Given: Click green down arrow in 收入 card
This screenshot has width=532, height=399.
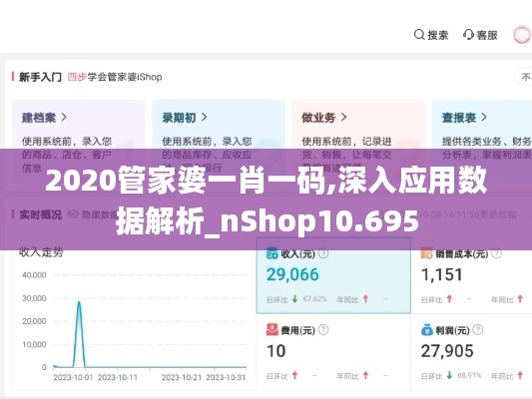Looking at the screenshot, I should point(294,298).
